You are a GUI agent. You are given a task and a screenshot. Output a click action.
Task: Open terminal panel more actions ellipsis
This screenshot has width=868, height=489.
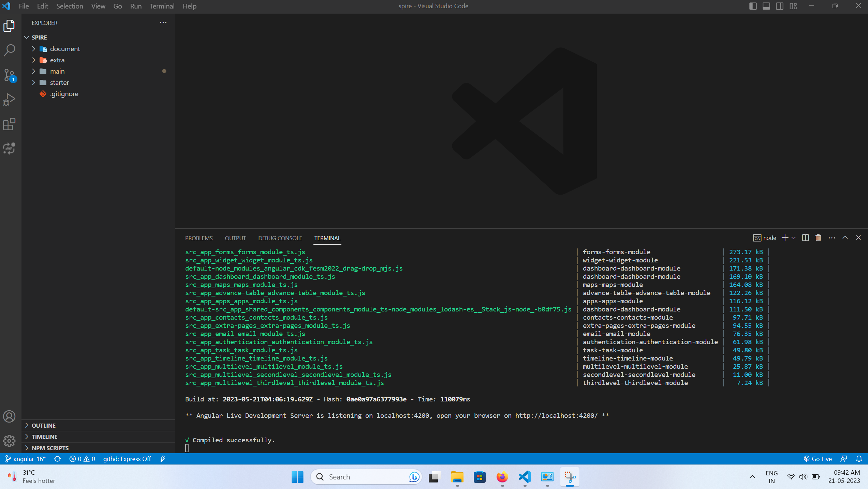coord(832,238)
